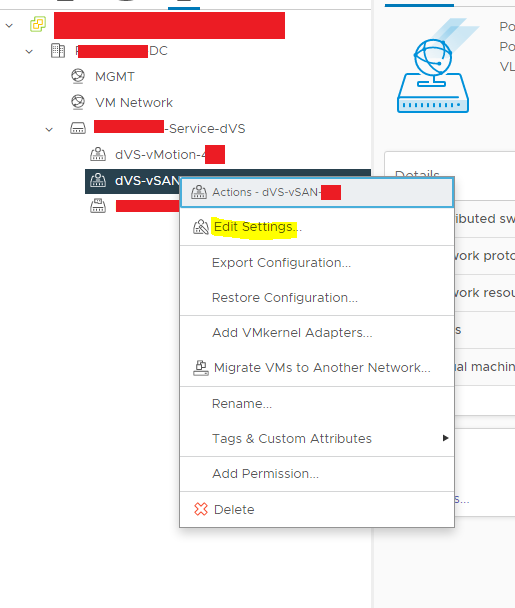Click the dVS-vMotion port group icon

point(98,154)
